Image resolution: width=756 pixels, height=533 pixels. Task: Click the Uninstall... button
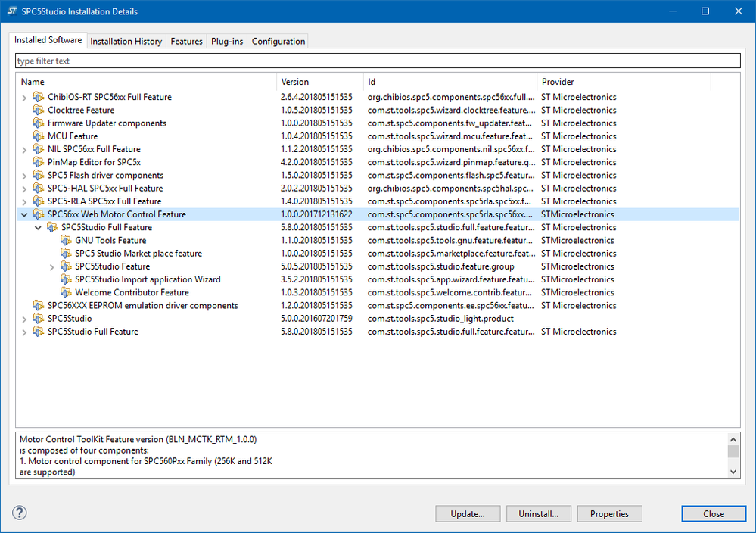(539, 514)
